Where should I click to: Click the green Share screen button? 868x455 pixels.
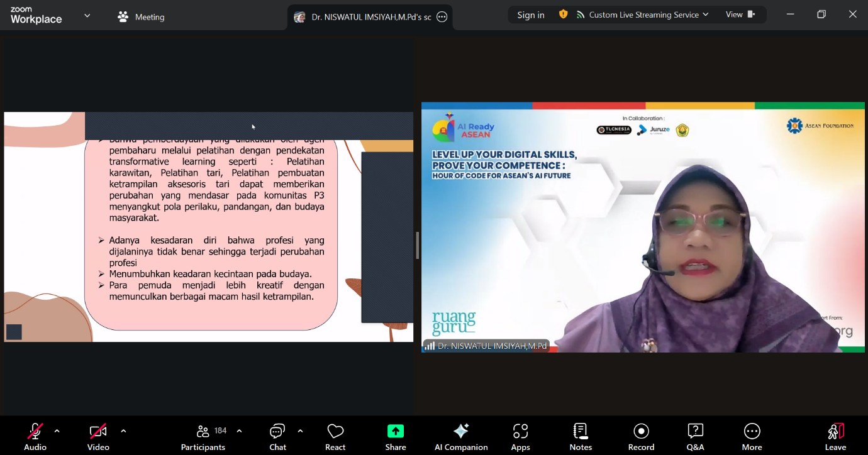tap(395, 437)
